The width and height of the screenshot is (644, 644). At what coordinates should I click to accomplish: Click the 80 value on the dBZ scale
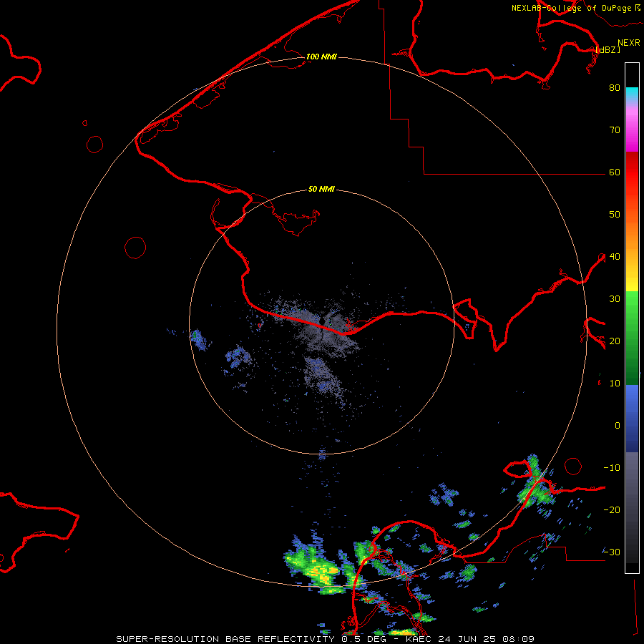pos(615,87)
